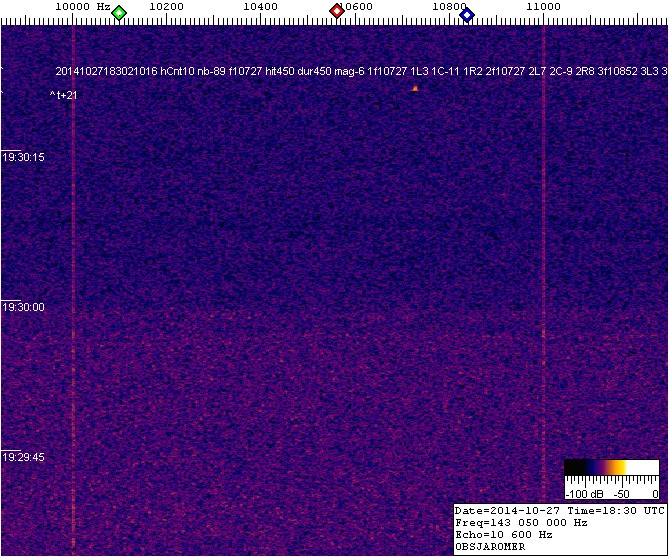Click the 10400 frequency axis label
Viewport: 669px width, 557px height.
click(261, 7)
